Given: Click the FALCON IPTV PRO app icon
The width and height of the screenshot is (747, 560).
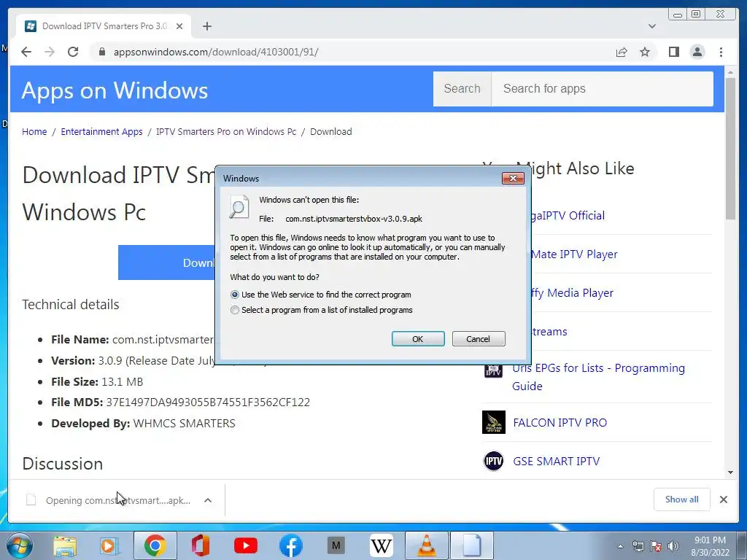Looking at the screenshot, I should pyautogui.click(x=494, y=422).
